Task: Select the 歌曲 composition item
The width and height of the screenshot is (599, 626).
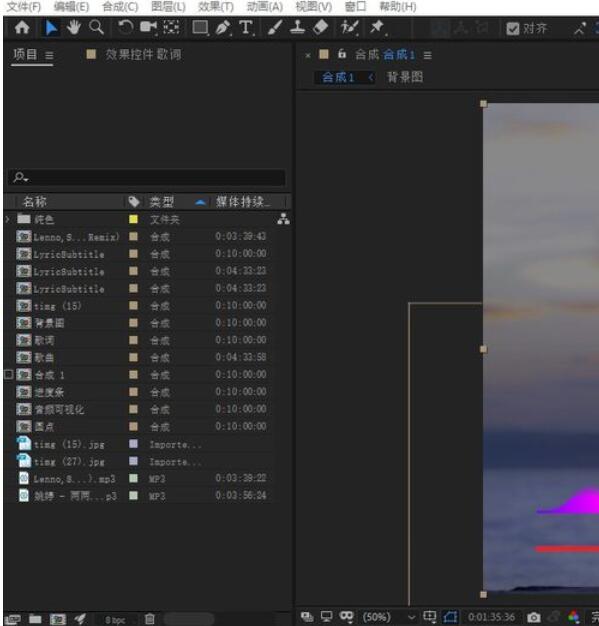Action: point(44,357)
